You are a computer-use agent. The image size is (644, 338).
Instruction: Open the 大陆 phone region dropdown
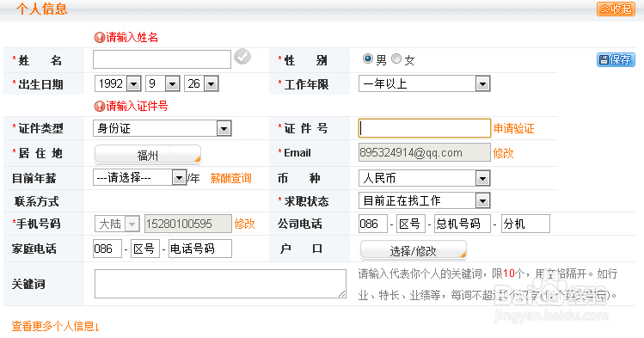click(117, 224)
